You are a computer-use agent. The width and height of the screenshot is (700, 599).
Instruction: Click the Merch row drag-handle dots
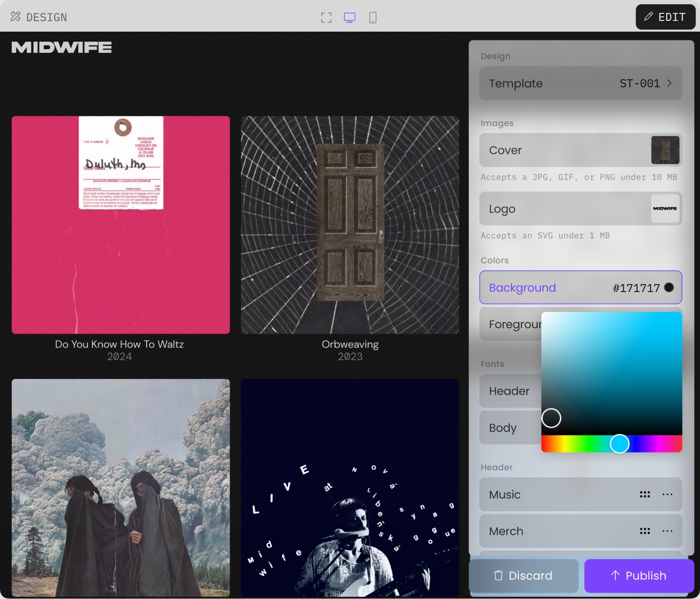pos(645,531)
